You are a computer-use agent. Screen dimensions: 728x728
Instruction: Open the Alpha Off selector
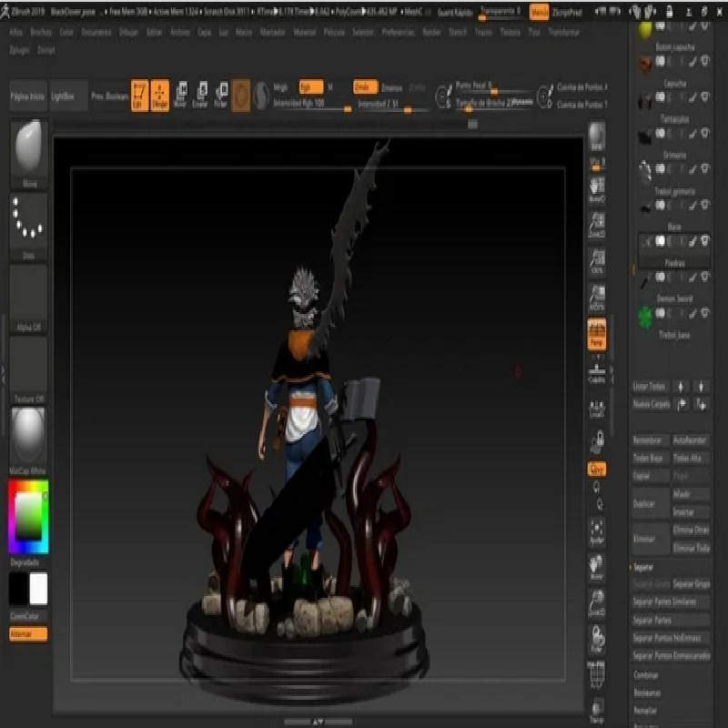click(x=29, y=297)
